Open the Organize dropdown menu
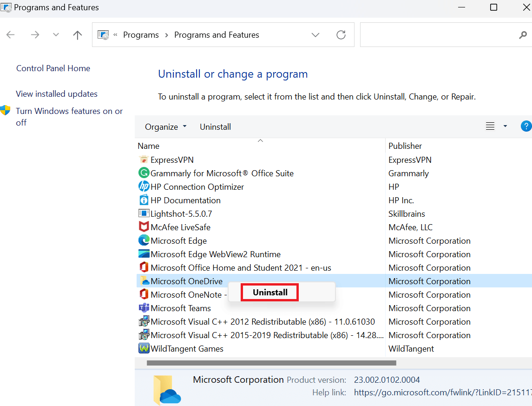This screenshot has width=532, height=406. (165, 126)
